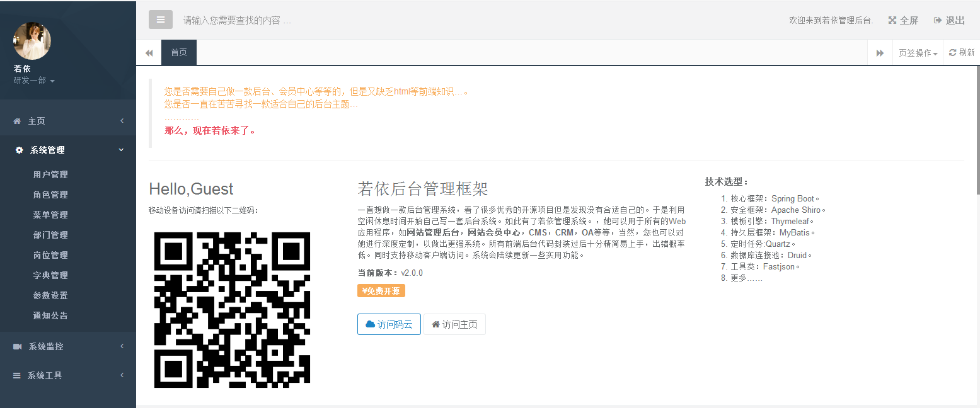Click the logout 退出 icon
980x408 pixels.
coord(938,20)
